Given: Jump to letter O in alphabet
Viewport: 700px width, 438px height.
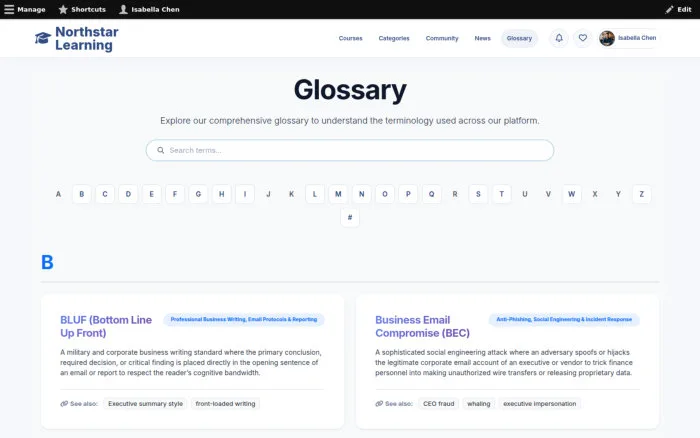Looking at the screenshot, I should coord(385,194).
